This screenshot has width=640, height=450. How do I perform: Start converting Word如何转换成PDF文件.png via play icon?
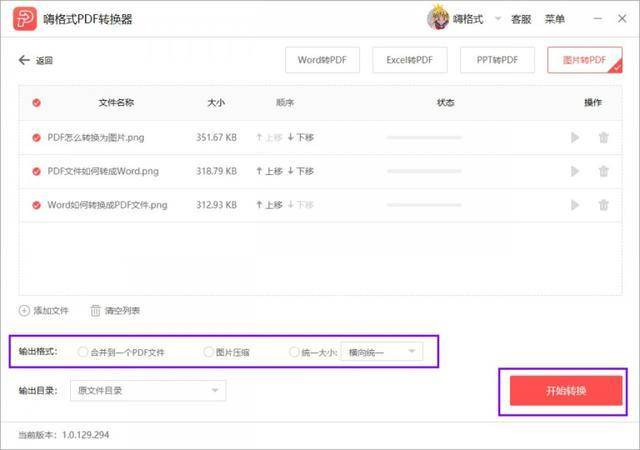click(x=575, y=205)
